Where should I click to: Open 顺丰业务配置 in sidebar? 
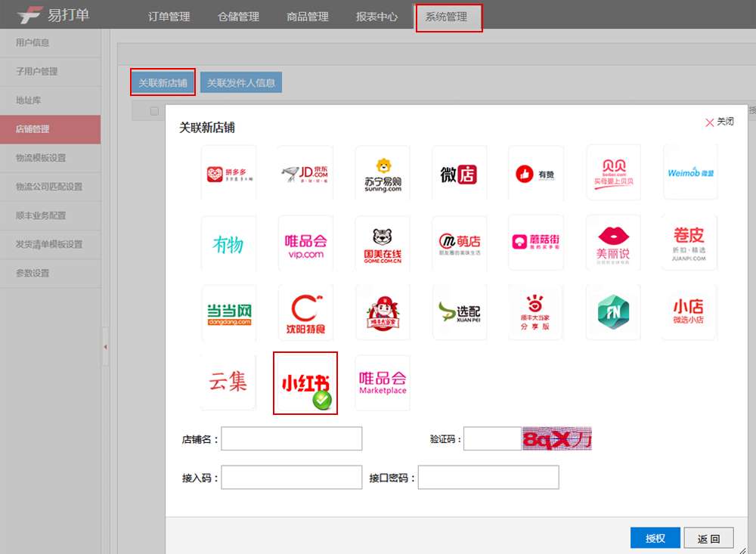coord(50,215)
